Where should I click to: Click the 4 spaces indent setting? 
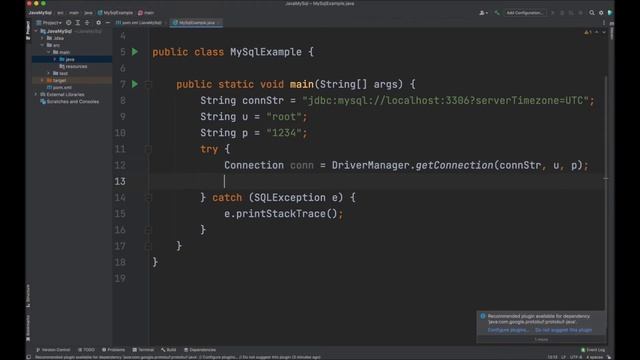pos(594,357)
